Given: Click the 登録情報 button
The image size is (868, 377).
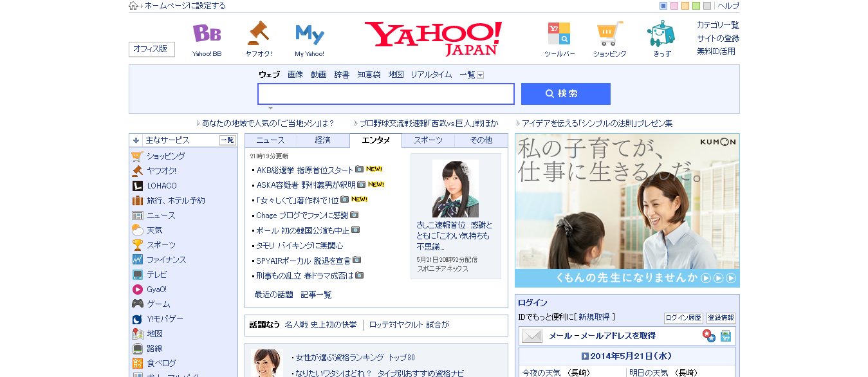Looking at the screenshot, I should point(721,318).
